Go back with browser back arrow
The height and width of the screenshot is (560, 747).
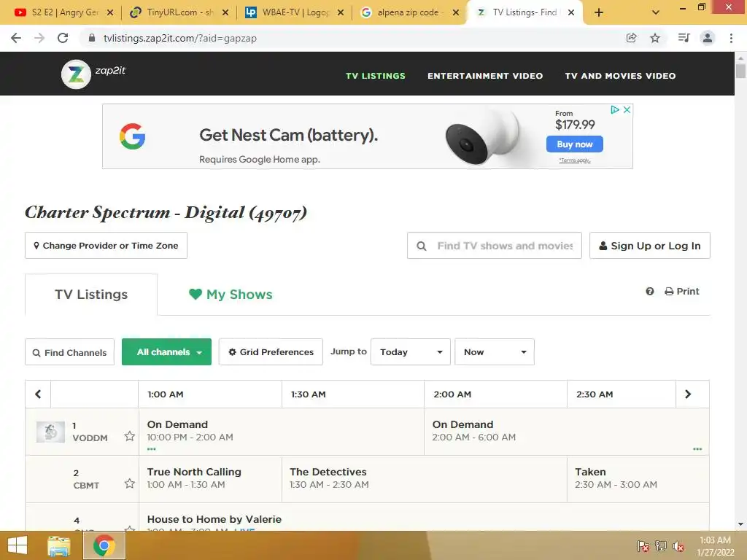pyautogui.click(x=16, y=38)
